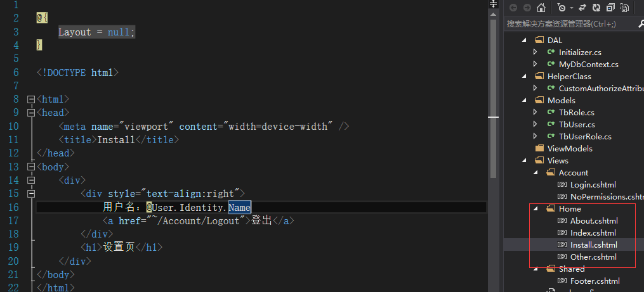Screen dimensions: 644x292
Task: Click the Home icon in Solution Explorer toolbar
Action: coord(541,8)
